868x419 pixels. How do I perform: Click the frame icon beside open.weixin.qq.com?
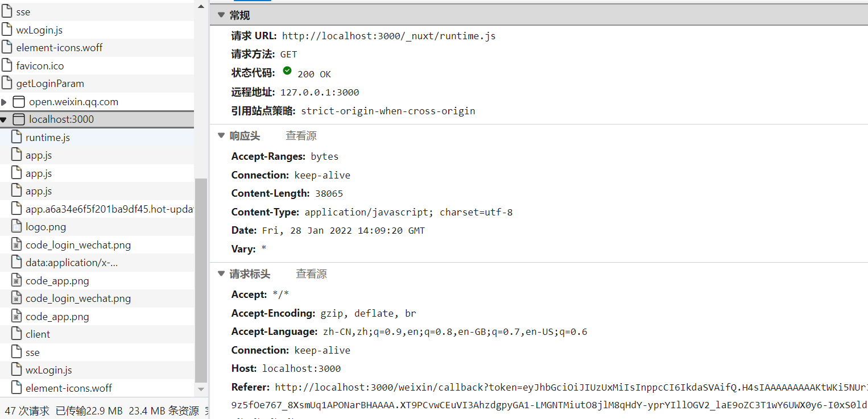pos(19,102)
